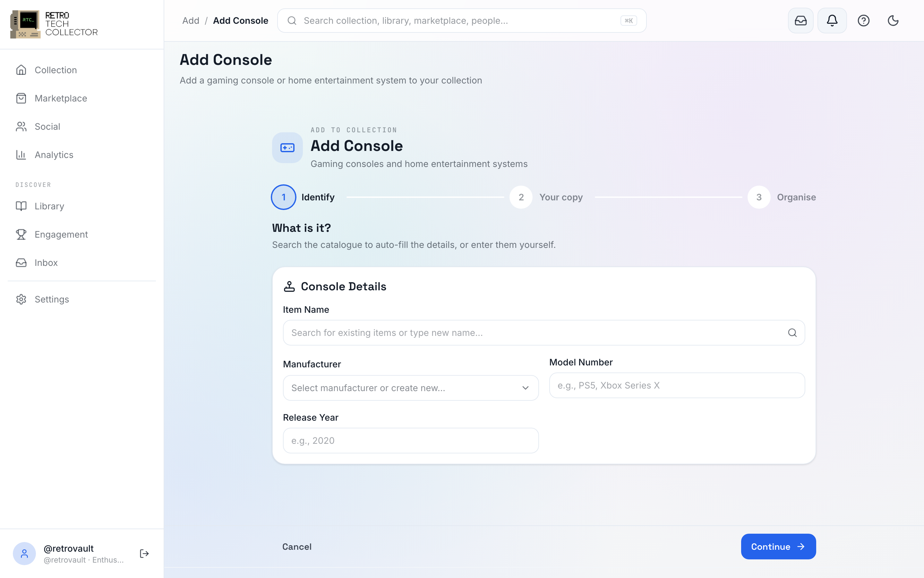Viewport: 924px width, 578px height.
Task: Open Library from sidebar
Action: [82, 206]
